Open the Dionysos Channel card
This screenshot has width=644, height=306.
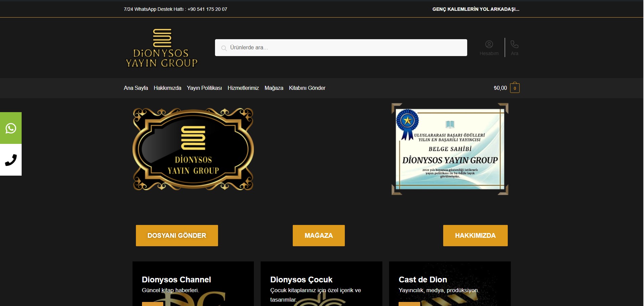(x=193, y=284)
